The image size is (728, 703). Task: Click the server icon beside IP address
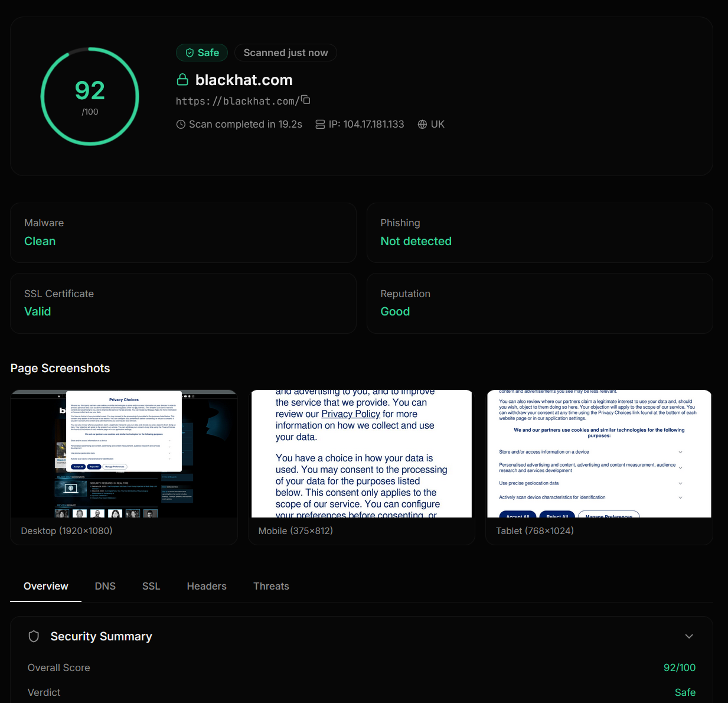click(x=320, y=125)
